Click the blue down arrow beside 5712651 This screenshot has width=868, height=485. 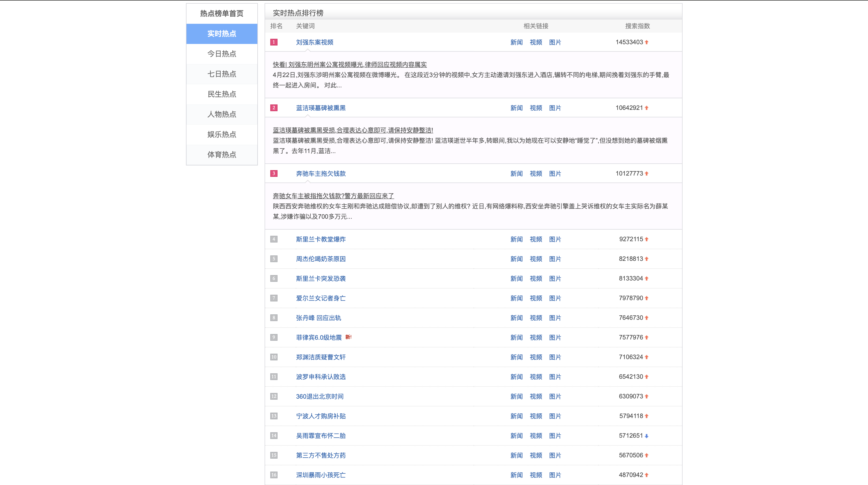pyautogui.click(x=646, y=436)
